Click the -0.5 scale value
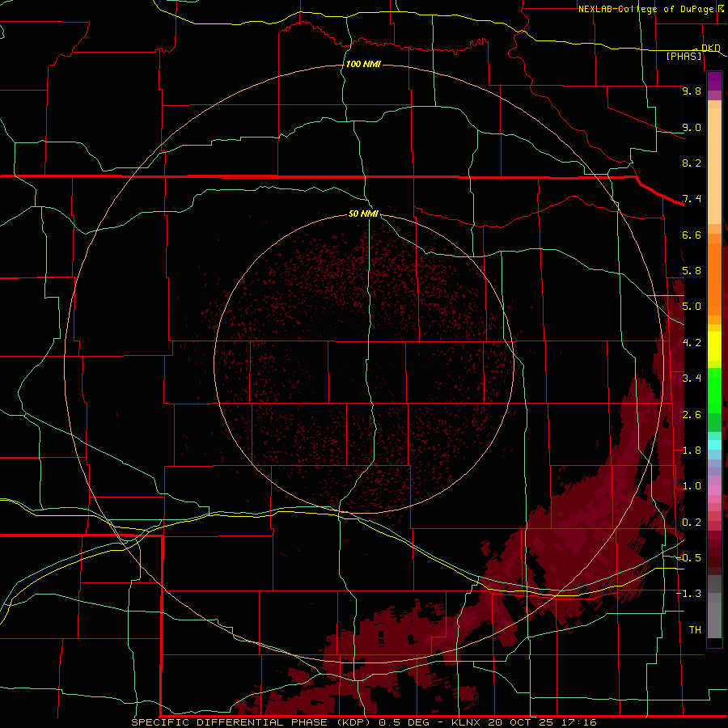 pos(688,558)
